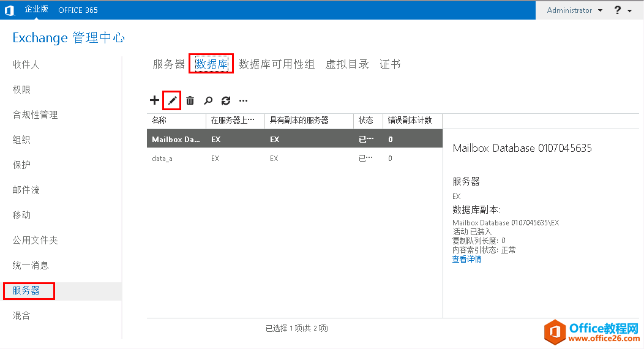Open the 证书 tab

390,64
